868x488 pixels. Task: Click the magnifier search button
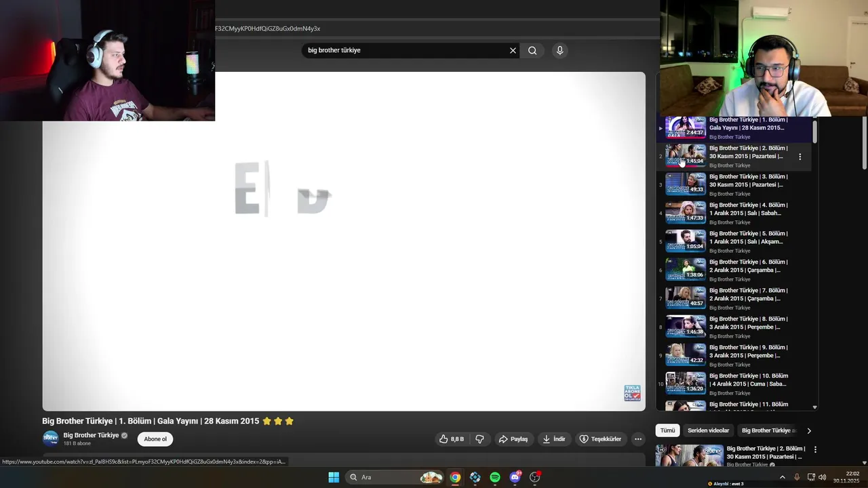pos(532,50)
